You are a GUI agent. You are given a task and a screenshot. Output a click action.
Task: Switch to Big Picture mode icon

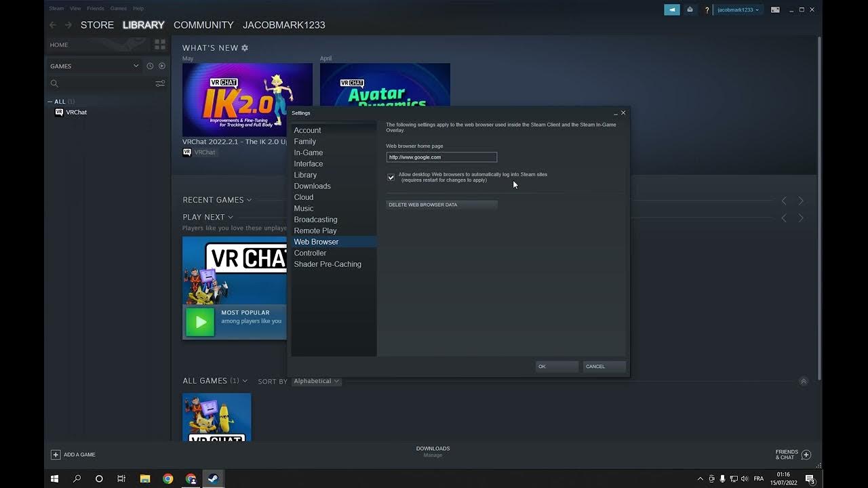775,9
